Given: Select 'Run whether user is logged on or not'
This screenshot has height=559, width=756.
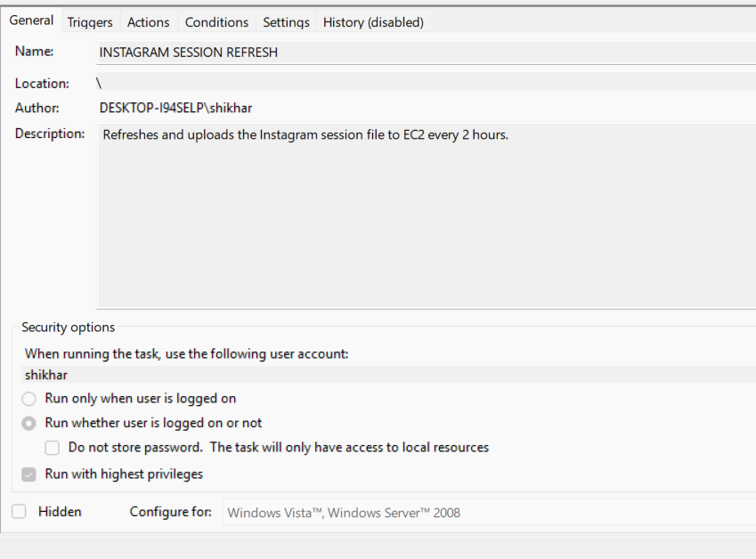Looking at the screenshot, I should (28, 423).
